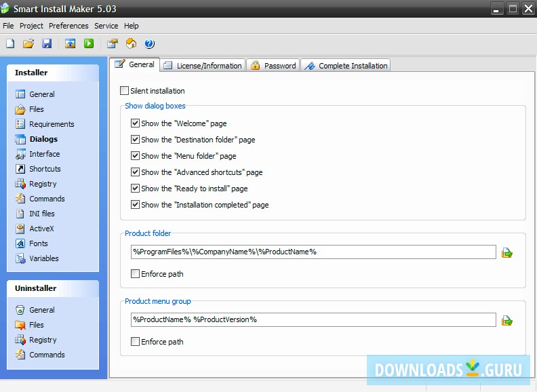Uncheck Show the "Advanced shortcuts" page

[x=136, y=172]
